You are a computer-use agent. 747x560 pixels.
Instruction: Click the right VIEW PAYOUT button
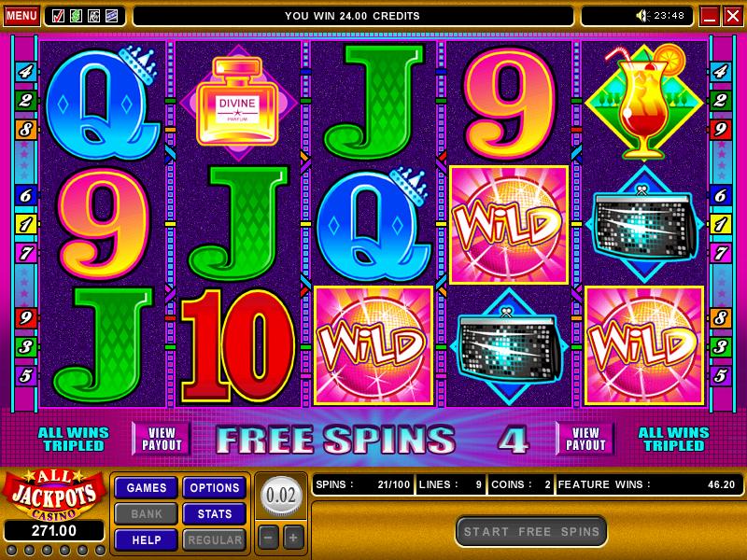click(585, 439)
